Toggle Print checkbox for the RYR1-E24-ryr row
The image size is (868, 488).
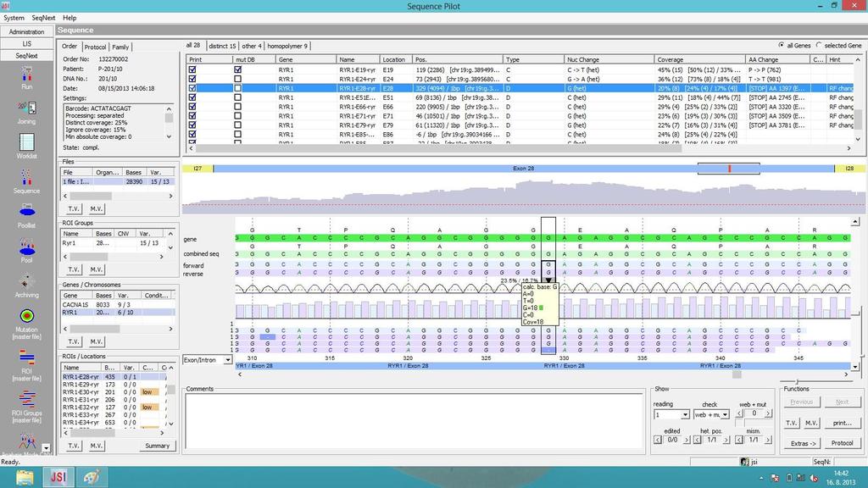click(x=192, y=79)
